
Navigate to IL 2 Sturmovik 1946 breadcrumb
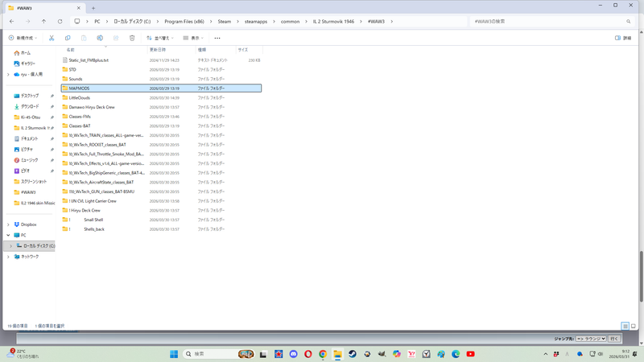point(333,22)
